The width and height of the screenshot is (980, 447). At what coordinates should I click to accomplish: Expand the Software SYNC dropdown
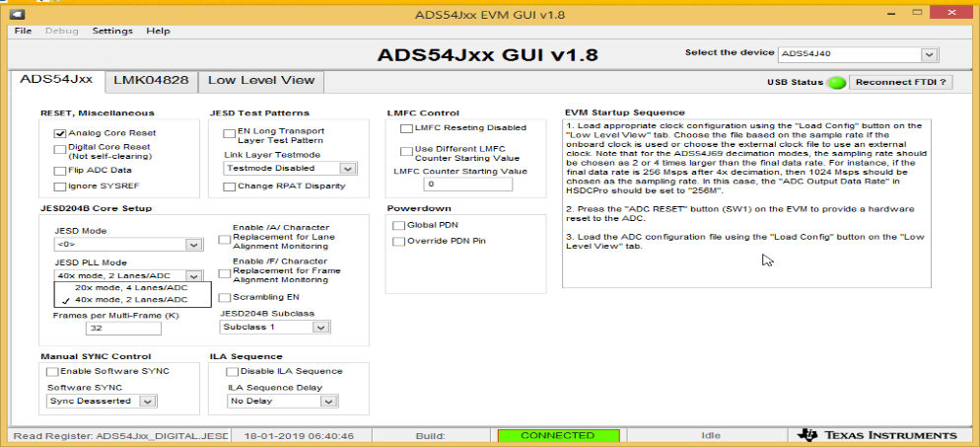102,402
